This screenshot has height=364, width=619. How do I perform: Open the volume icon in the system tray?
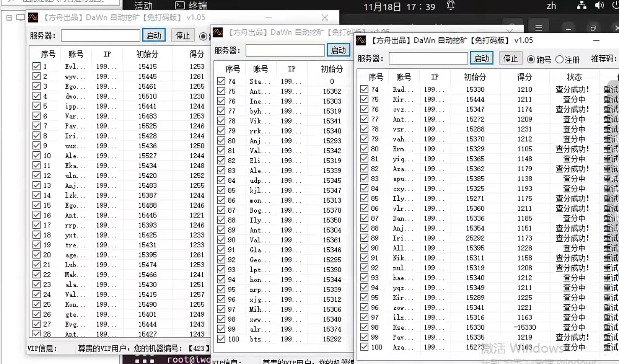tap(600, 5)
